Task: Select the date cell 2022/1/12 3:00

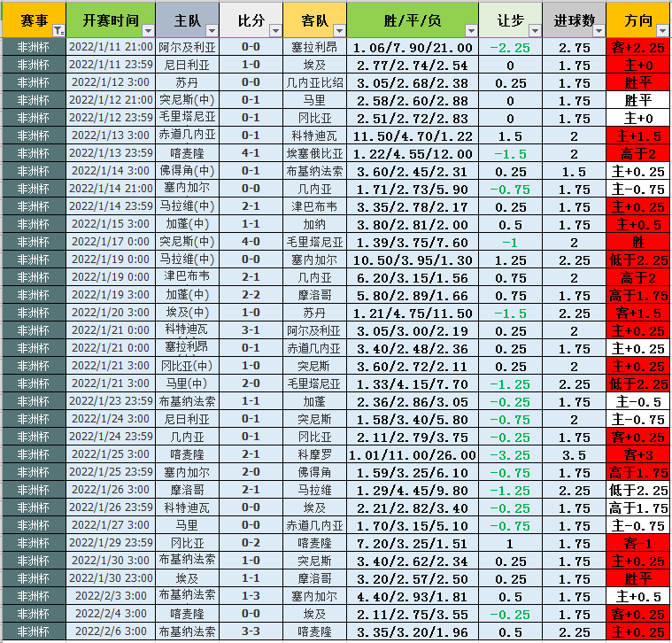Action: tap(111, 82)
